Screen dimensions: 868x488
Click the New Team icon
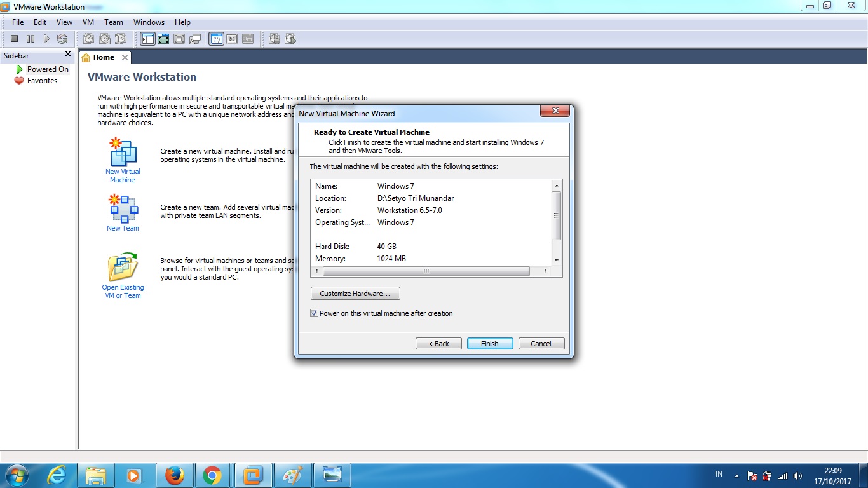(x=122, y=210)
